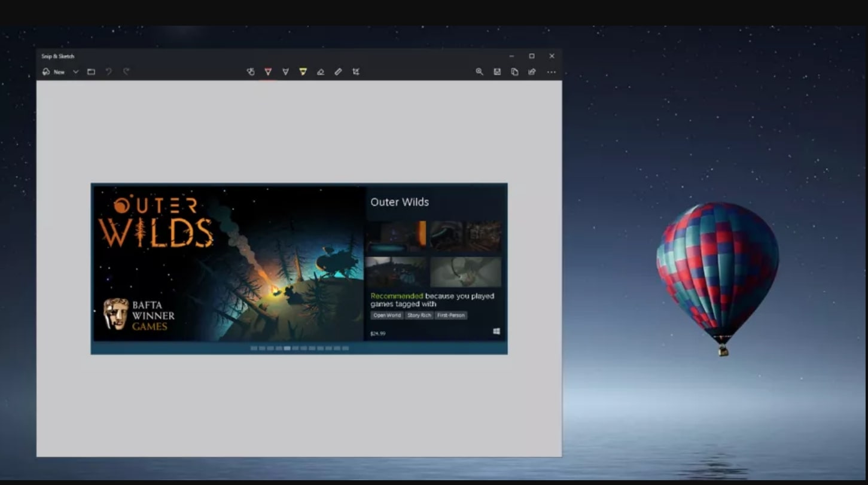Open the See more options menu
Screen dimensions: 868x485
(x=551, y=72)
